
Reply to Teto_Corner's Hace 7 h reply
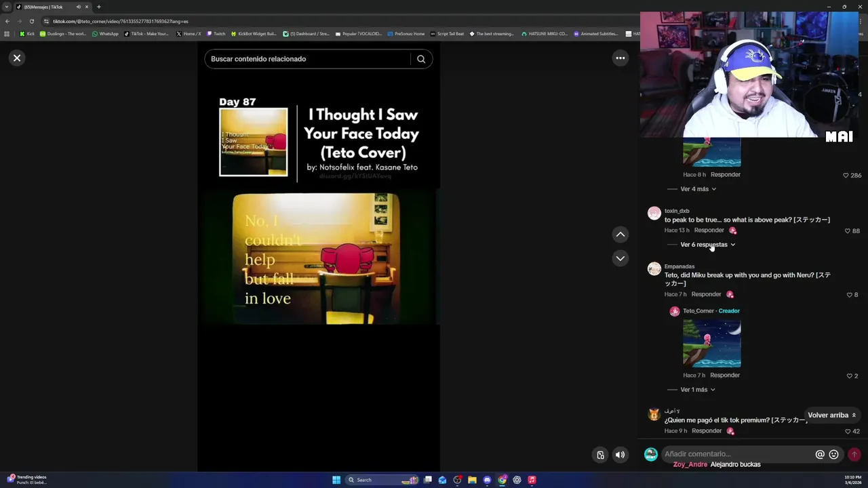[725, 375]
